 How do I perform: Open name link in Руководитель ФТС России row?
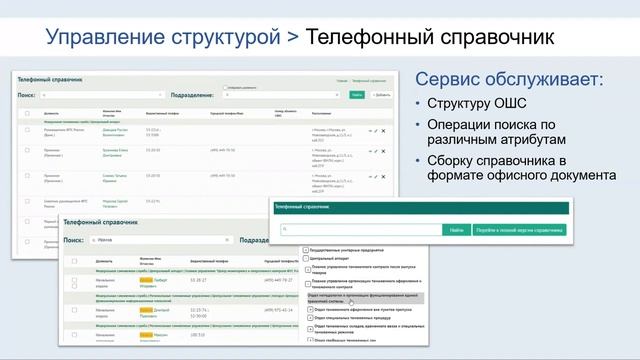pyautogui.click(x=115, y=132)
